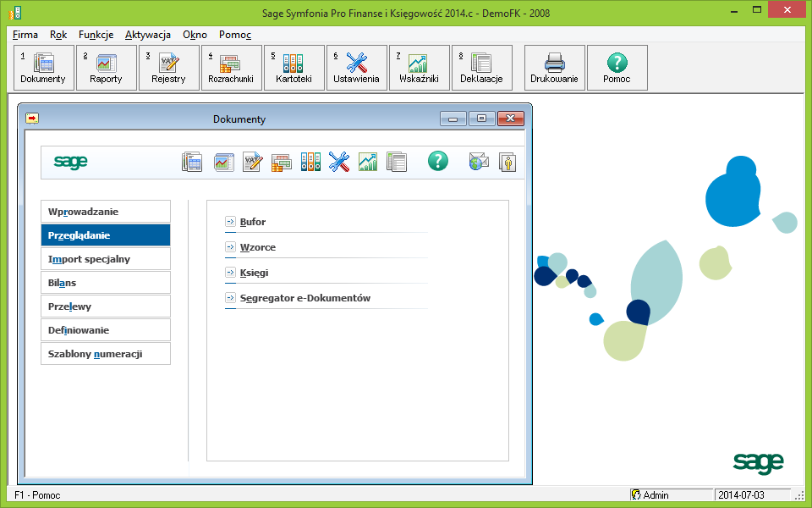This screenshot has width=812, height=508.
Task: Open Kartoteki from the main numbered toolbar
Action: [294, 68]
